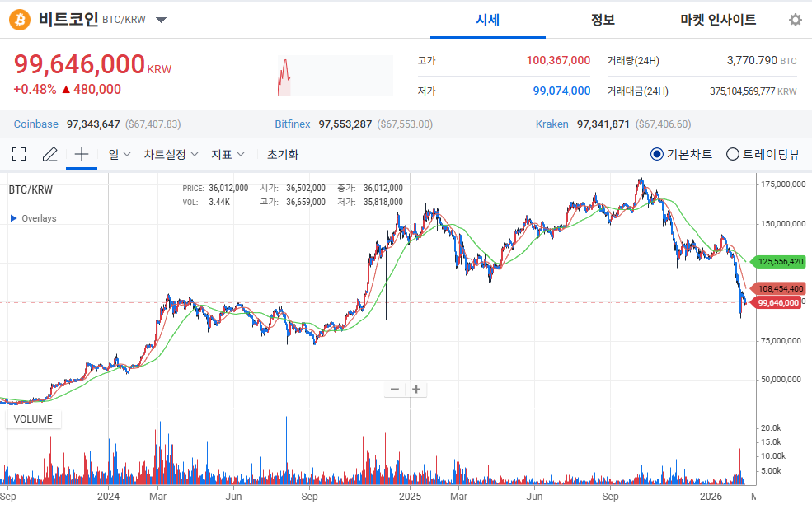
Task: Select the drawing pencil tool
Action: (x=49, y=154)
